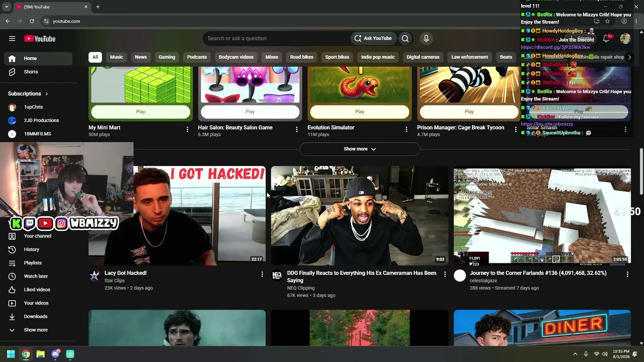
Task: Select the Indie pop music chip
Action: 378,57
